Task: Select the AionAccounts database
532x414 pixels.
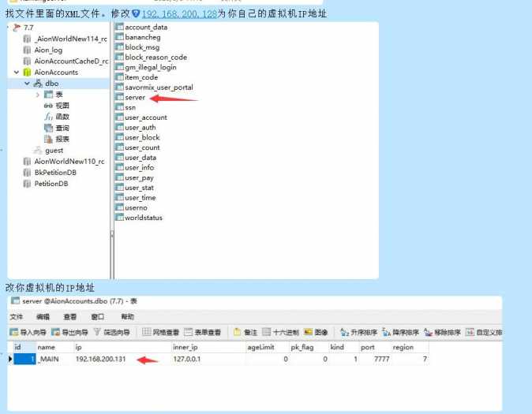Action: coord(51,73)
